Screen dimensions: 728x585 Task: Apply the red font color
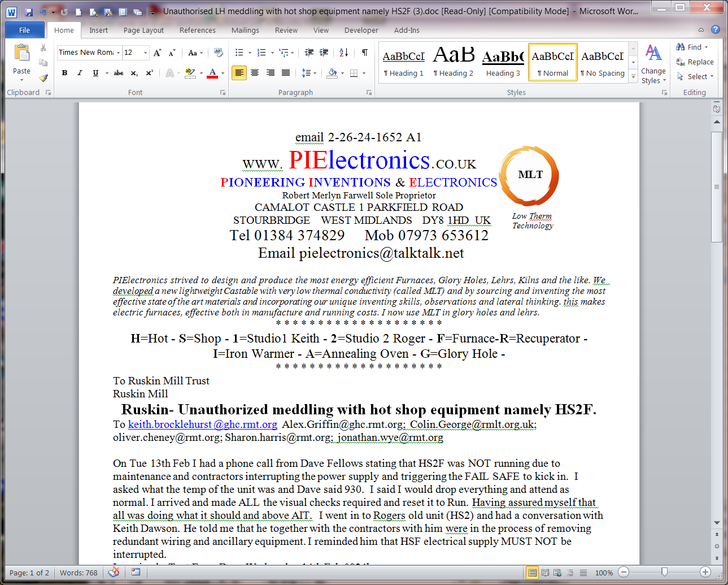212,73
